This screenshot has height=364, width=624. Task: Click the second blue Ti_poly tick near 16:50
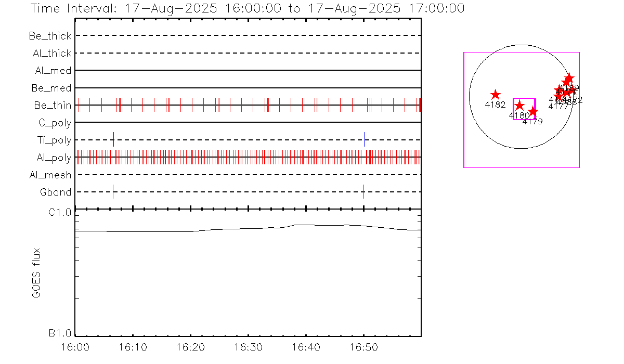coord(364,139)
